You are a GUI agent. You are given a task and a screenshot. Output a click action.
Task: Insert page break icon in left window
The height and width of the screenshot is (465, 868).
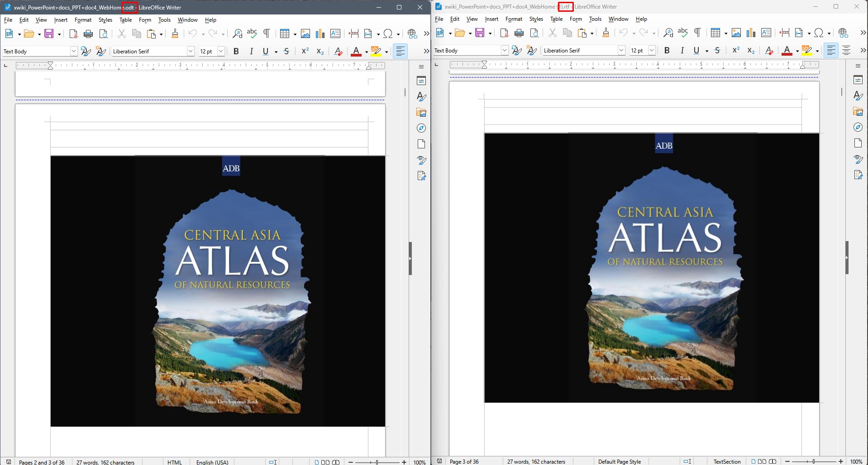coord(354,33)
